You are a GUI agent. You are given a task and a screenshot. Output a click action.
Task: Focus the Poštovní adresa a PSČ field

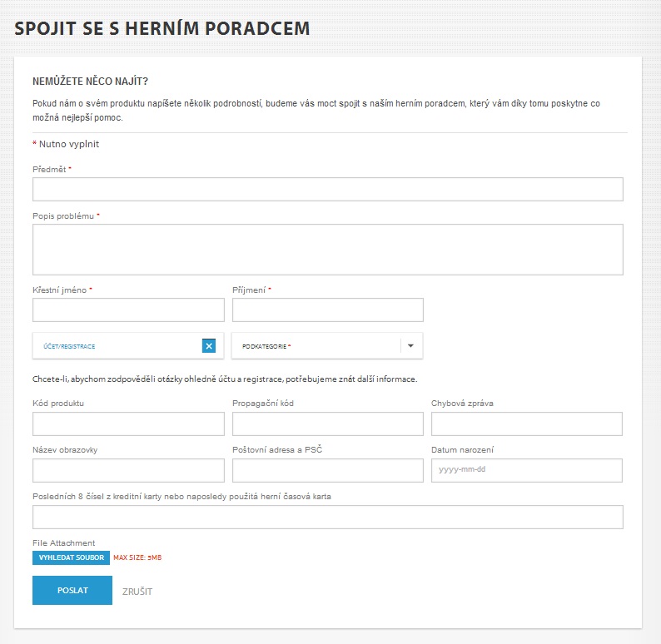click(328, 471)
